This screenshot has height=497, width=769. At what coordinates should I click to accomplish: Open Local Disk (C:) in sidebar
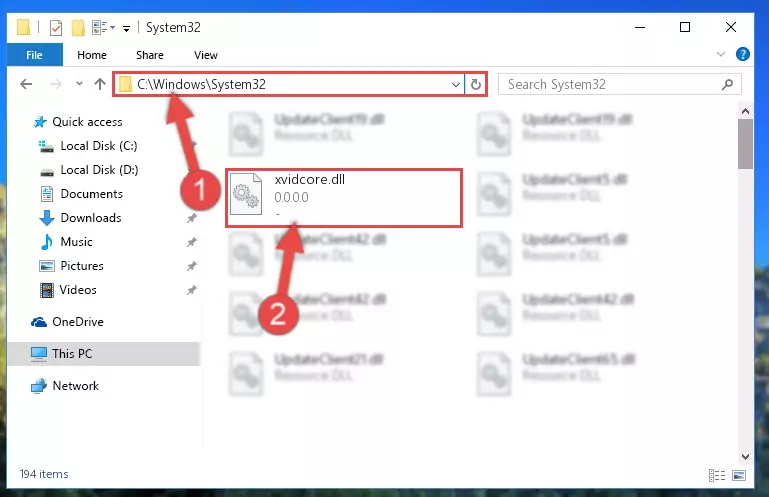[x=99, y=146]
